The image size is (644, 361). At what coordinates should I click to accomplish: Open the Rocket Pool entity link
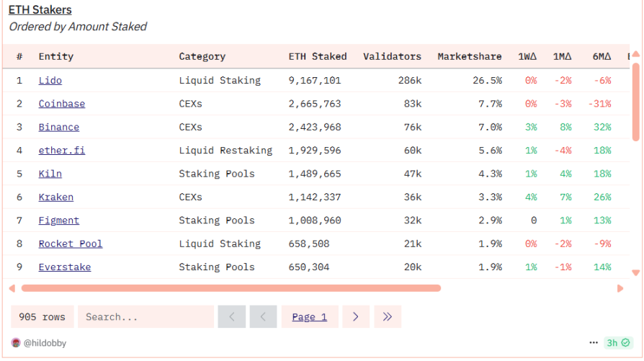[71, 244]
